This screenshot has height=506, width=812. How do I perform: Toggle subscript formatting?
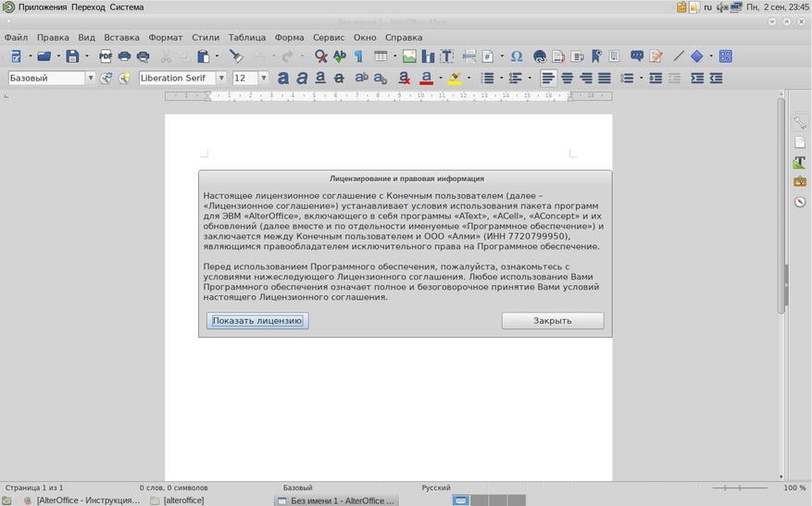(381, 78)
